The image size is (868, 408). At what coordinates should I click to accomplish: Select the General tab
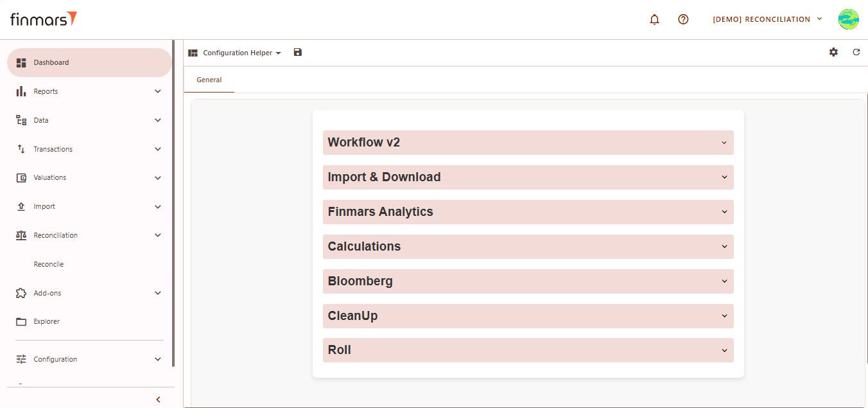(x=209, y=80)
